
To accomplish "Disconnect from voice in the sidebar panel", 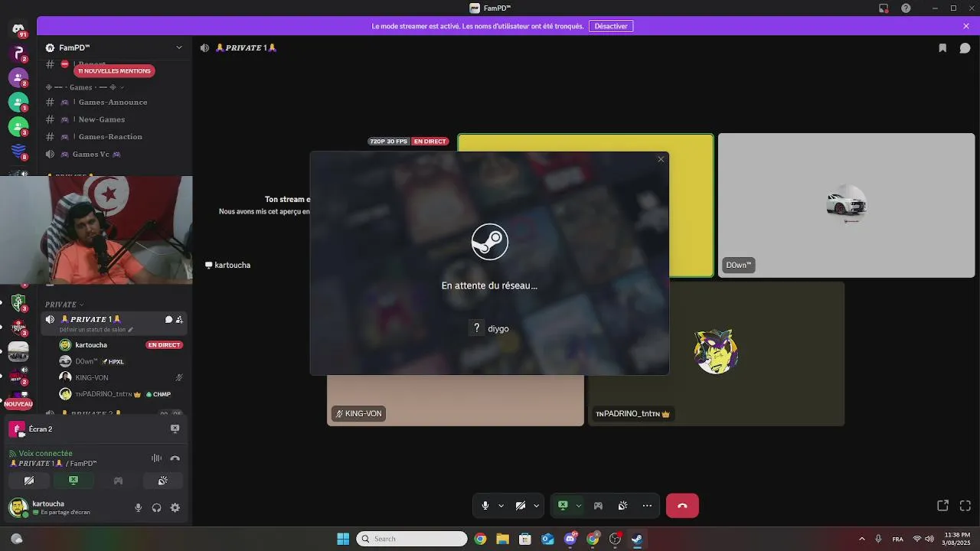I will point(175,458).
